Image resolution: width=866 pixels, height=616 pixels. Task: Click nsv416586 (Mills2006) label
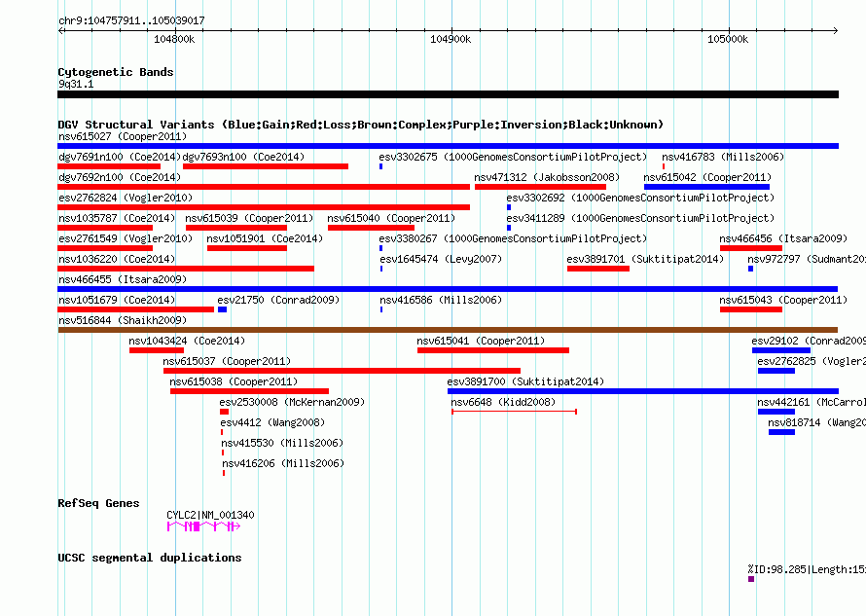pos(441,300)
